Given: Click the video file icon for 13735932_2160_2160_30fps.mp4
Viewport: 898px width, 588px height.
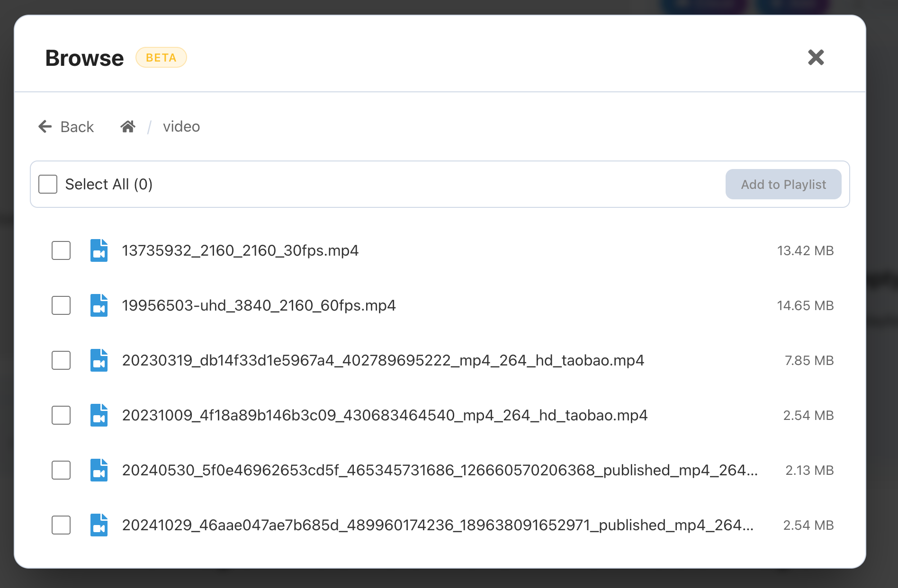Looking at the screenshot, I should [99, 250].
